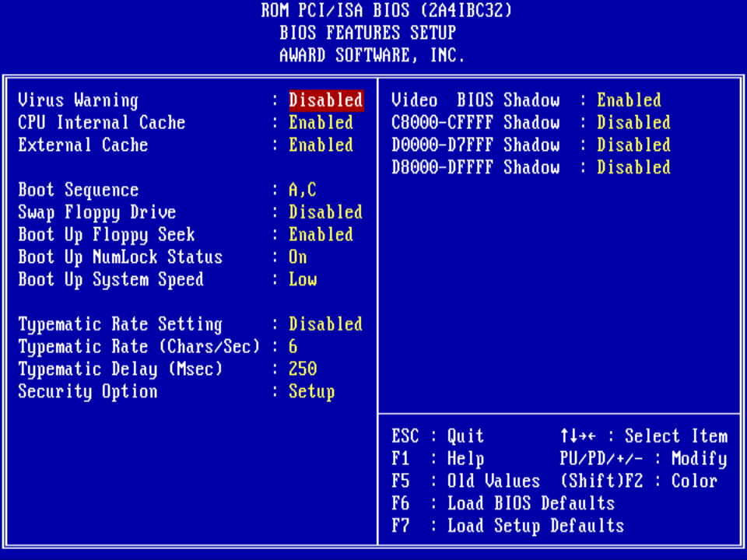Click F7 : Load Setup Defaults entry

click(508, 526)
